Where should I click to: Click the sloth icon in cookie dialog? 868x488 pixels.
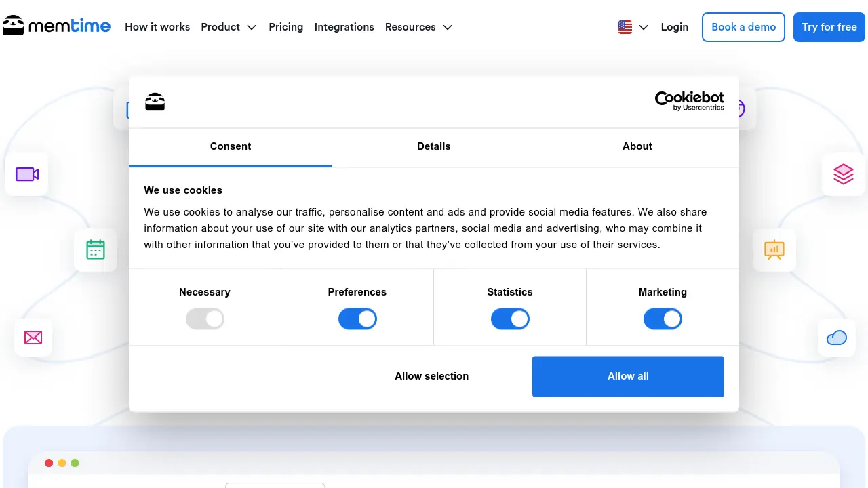155,102
